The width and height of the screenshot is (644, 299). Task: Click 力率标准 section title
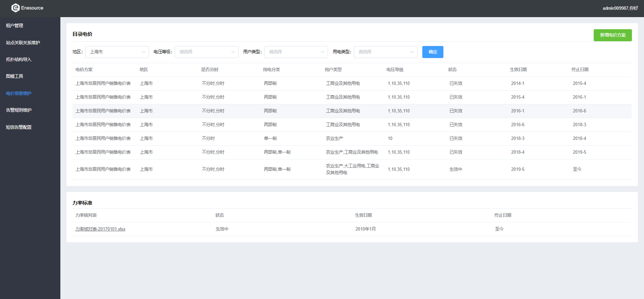(x=82, y=203)
